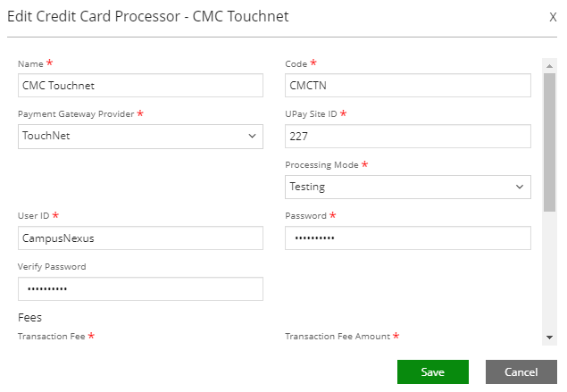Close the Edit Credit Card Processor dialog
Viewport: 567px width, 392px height.
pyautogui.click(x=553, y=17)
